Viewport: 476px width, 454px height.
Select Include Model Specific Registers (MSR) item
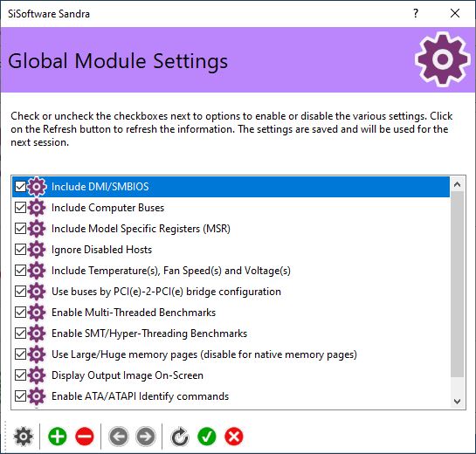click(x=231, y=229)
